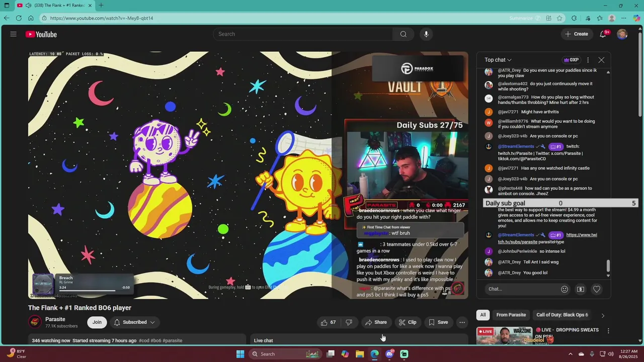
Task: Click the browser address bar URL
Action: pyautogui.click(x=102, y=18)
